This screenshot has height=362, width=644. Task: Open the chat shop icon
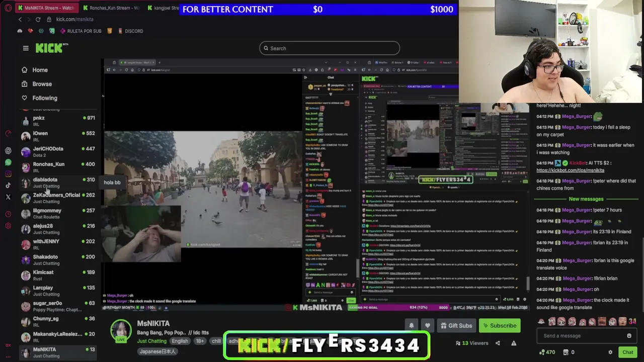[566, 352]
